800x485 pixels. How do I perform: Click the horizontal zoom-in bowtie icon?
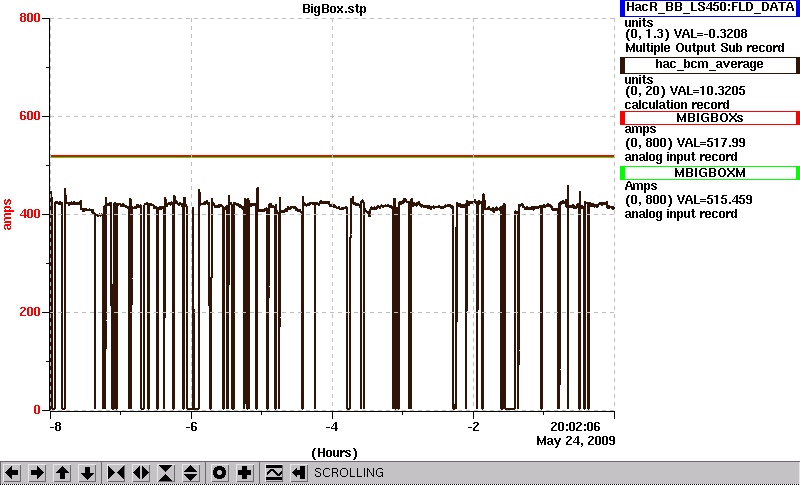point(116,473)
